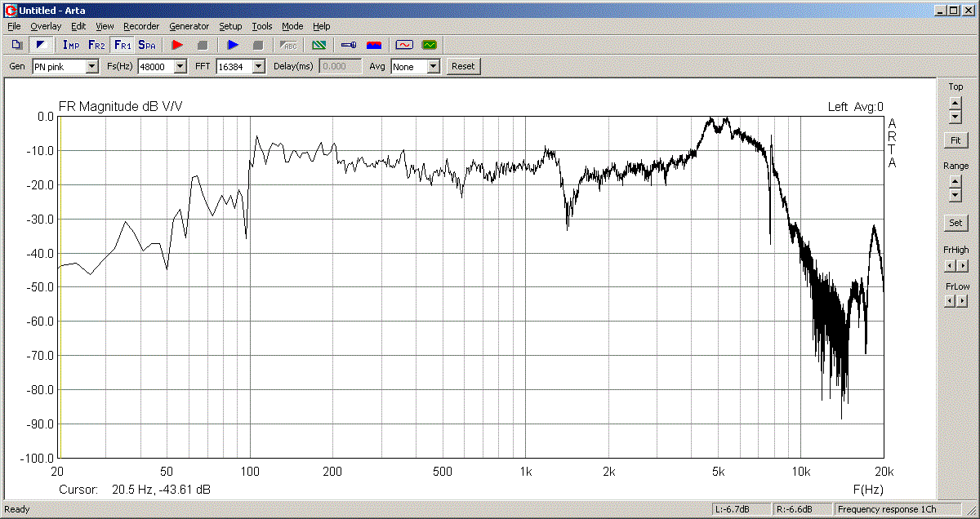Select the IMP impulse response mode

click(72, 45)
